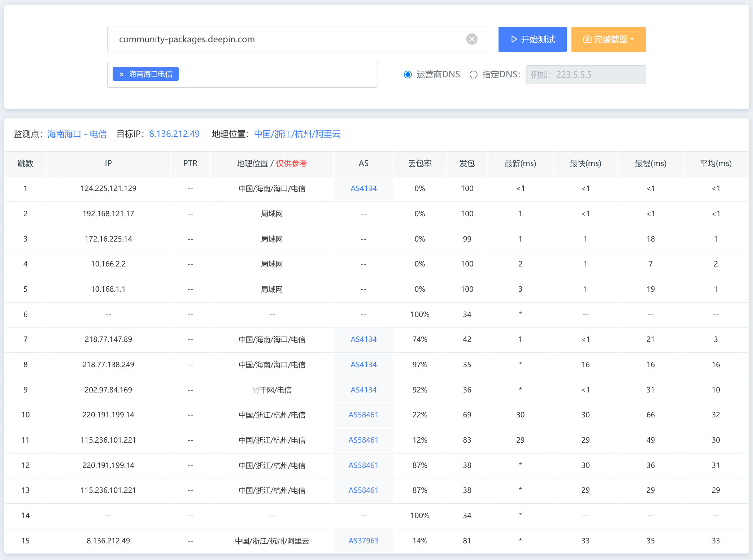Click the domain name text field

click(289, 39)
